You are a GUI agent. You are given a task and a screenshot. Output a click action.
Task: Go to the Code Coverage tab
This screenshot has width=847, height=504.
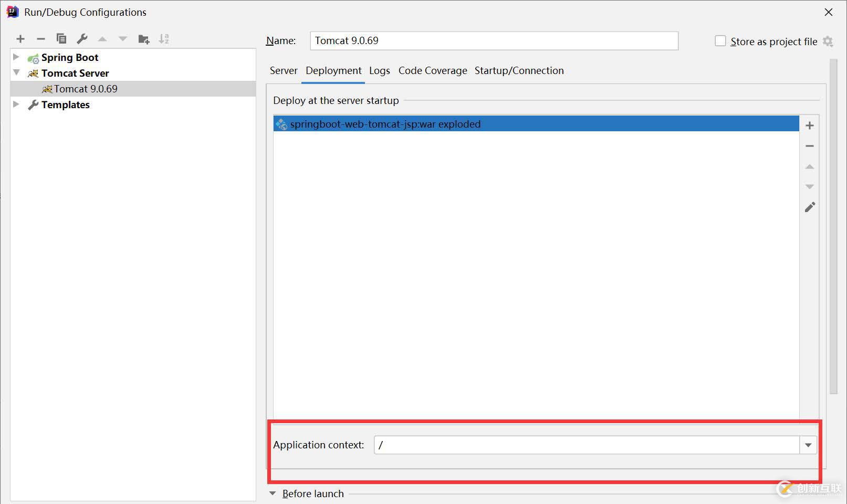point(433,71)
